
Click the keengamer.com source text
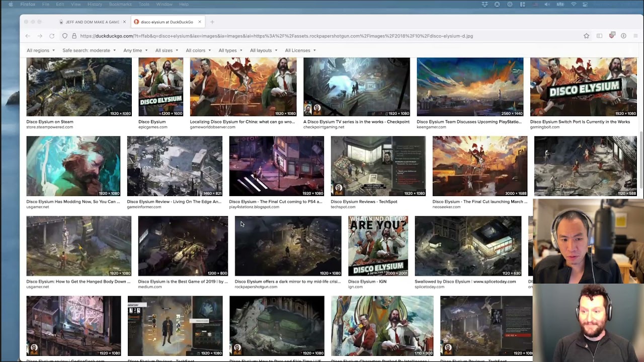click(432, 127)
